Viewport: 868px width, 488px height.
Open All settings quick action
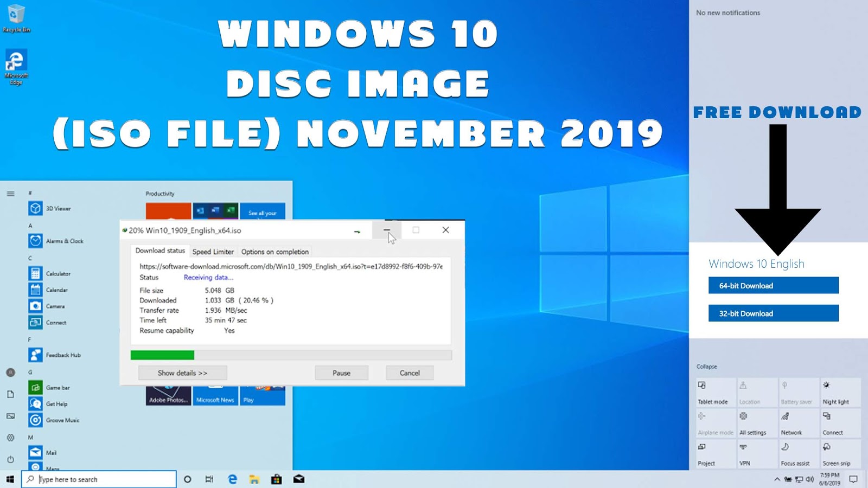(x=757, y=423)
